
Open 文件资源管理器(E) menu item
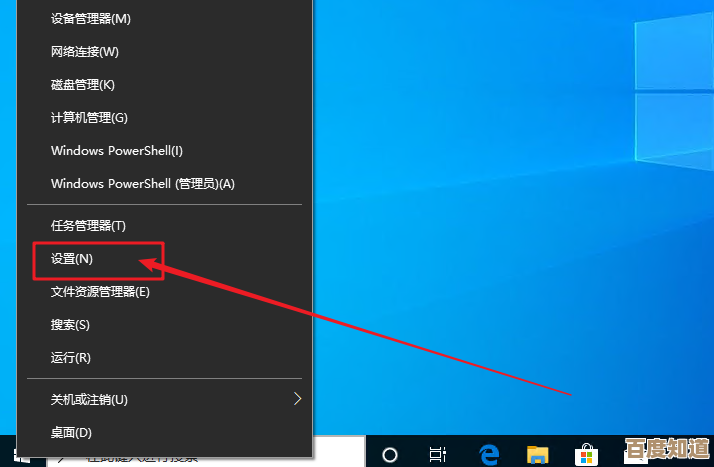click(100, 292)
